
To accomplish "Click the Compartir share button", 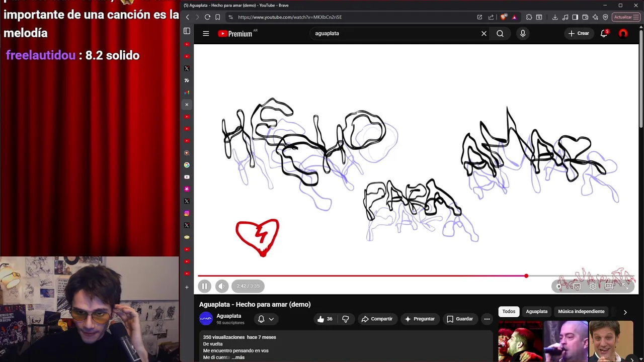I will tap(377, 319).
